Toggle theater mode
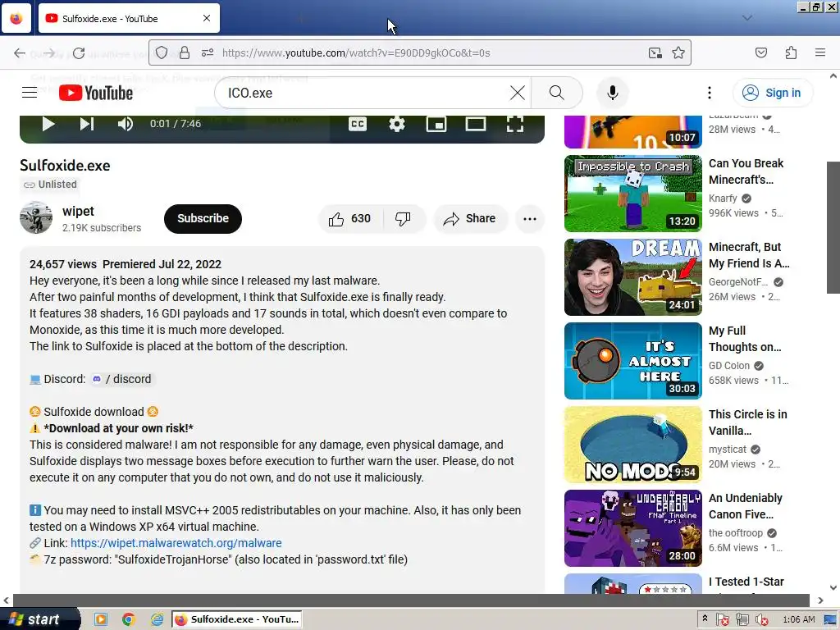Viewport: 840px width, 630px height. click(476, 125)
